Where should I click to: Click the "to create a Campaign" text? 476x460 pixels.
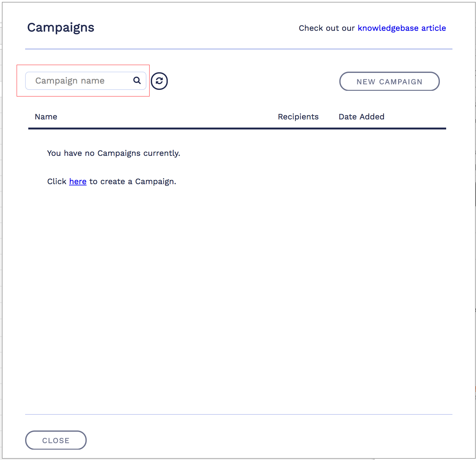pos(133,182)
